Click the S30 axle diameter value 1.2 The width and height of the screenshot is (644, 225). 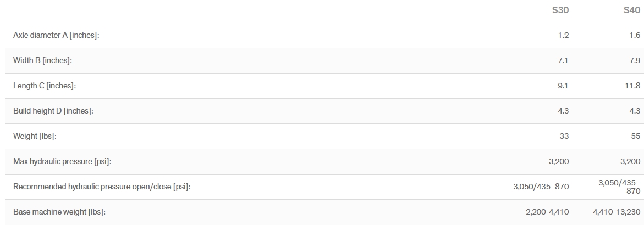563,35
